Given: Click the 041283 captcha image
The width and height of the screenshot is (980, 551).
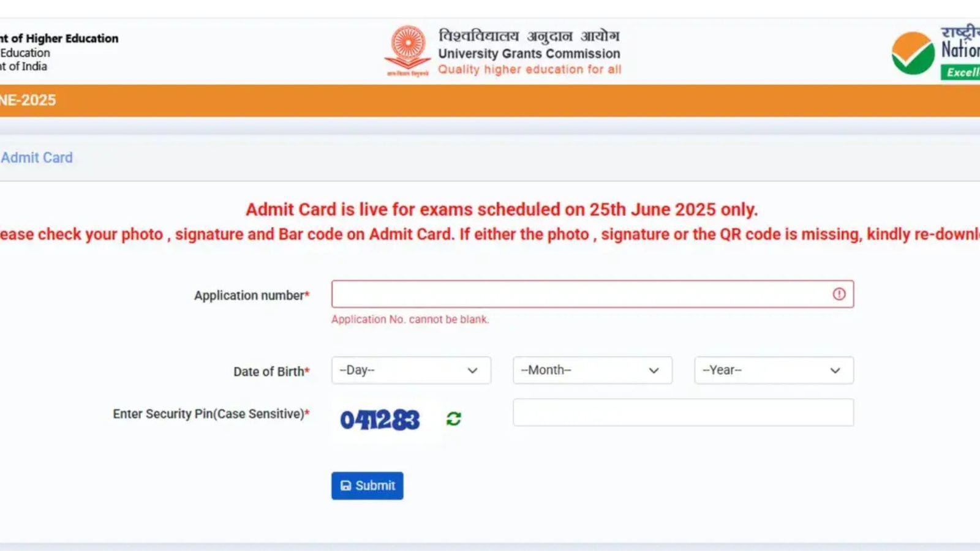Looking at the screenshot, I should (x=380, y=420).
